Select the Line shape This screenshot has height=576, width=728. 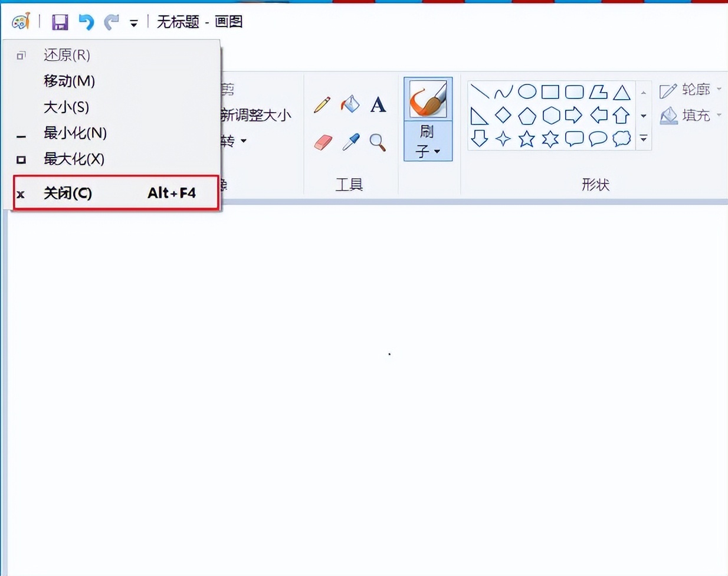coord(480,92)
